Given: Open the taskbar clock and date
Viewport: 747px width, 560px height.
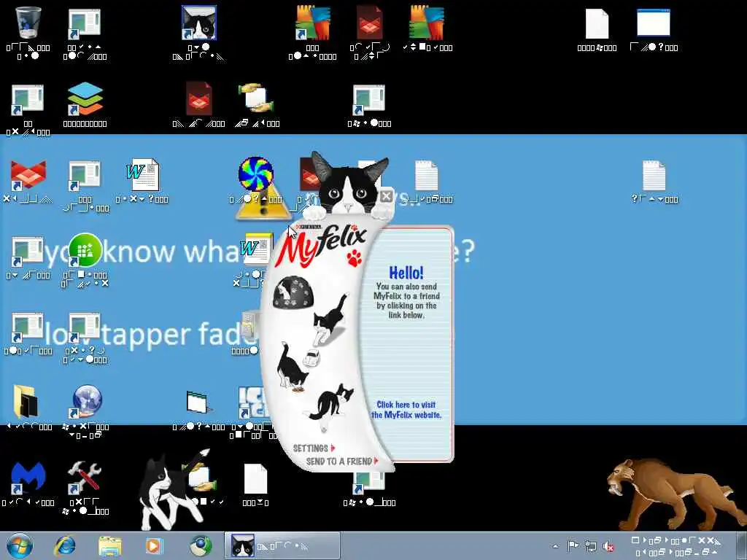Looking at the screenshot, I should (676, 546).
